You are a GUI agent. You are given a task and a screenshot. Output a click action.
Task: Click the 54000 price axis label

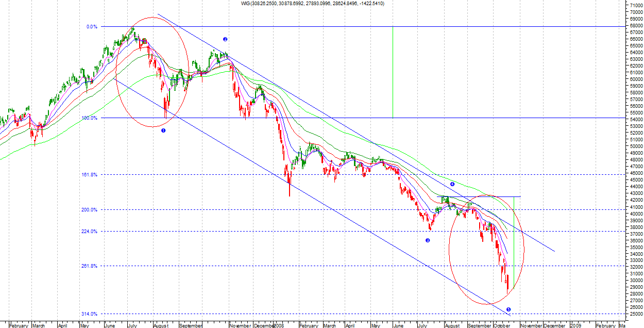(x=635, y=119)
